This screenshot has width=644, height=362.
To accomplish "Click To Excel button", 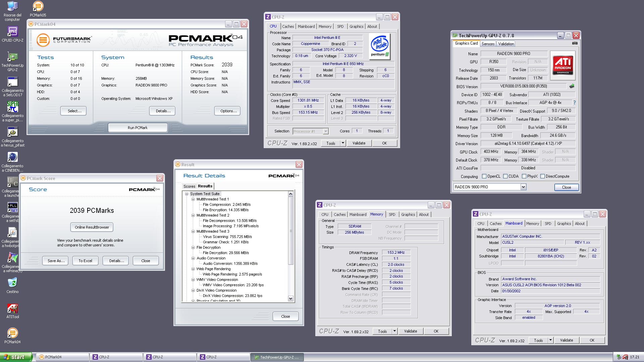I will point(85,261).
